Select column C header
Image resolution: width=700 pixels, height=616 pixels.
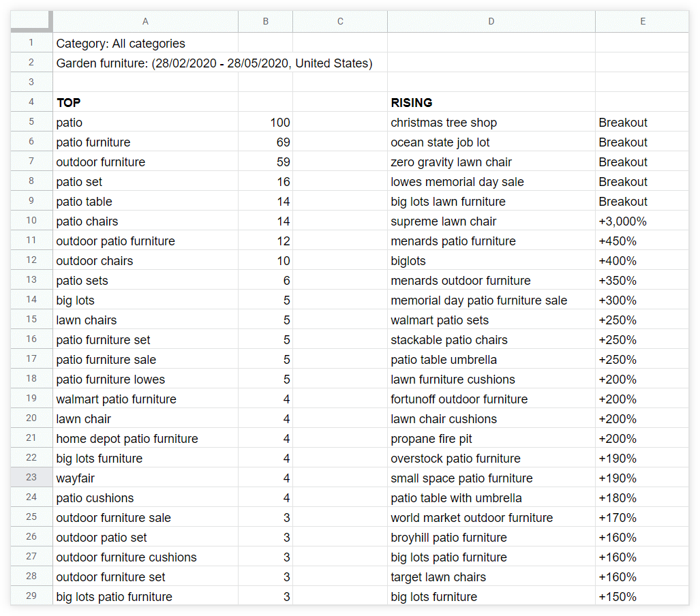340,21
